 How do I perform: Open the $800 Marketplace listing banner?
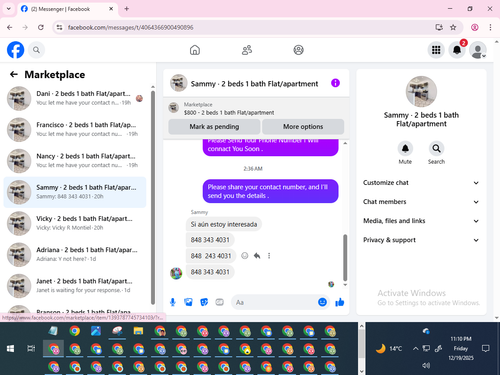[256, 108]
